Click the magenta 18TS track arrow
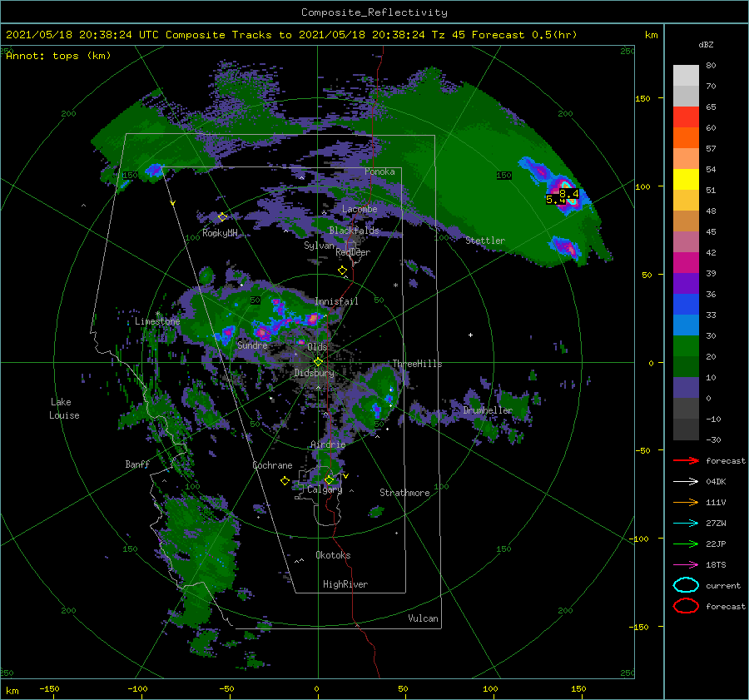The image size is (749, 700). [686, 565]
